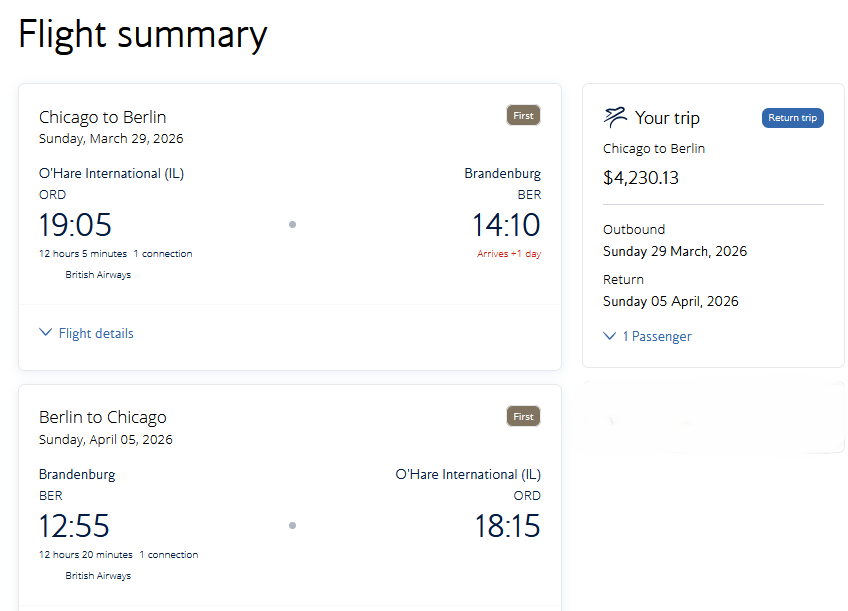Screen dimensions: 848x611
Task: Click the First badge on Berlin to Chicago
Action: coord(523,416)
